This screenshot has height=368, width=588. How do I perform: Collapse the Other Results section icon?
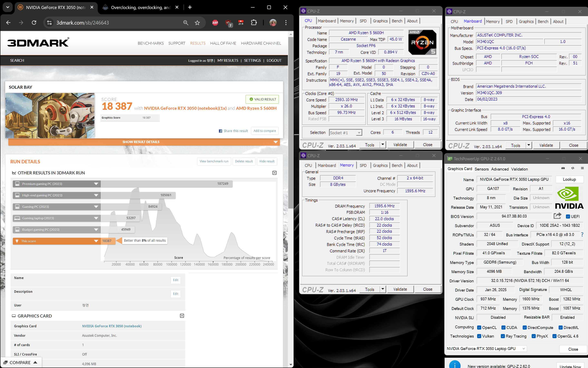[274, 173]
